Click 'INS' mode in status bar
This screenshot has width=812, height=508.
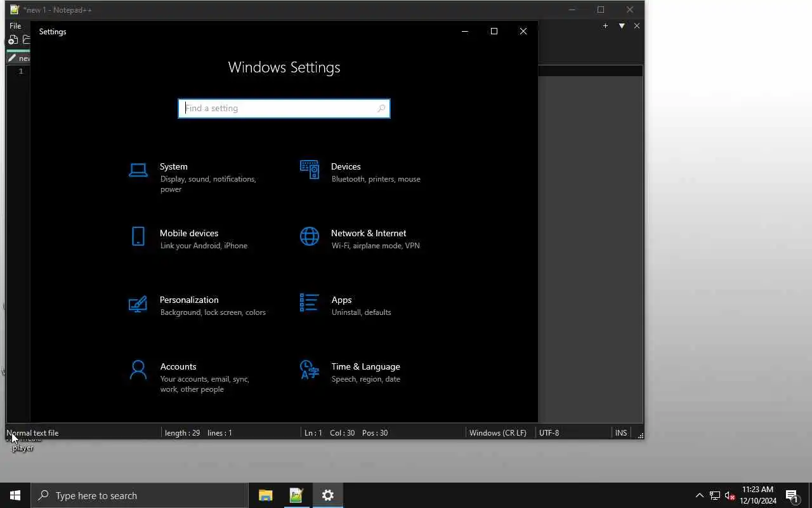coord(621,432)
